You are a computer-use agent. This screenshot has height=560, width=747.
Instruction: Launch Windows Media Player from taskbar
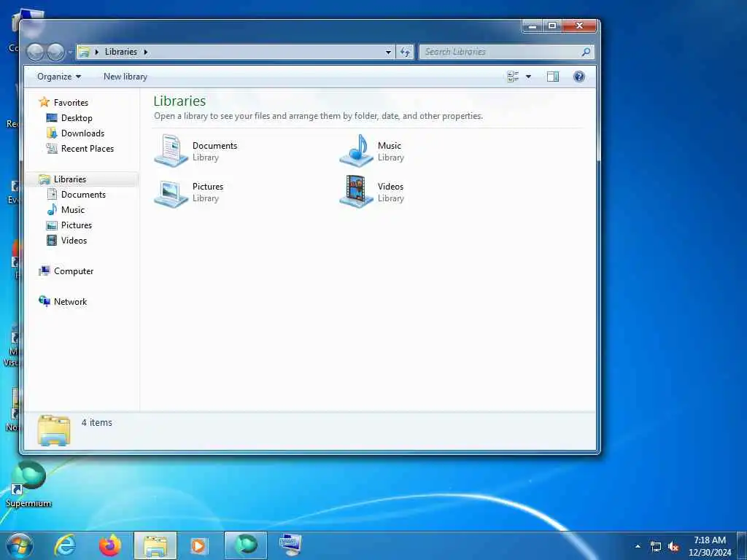pos(198,545)
